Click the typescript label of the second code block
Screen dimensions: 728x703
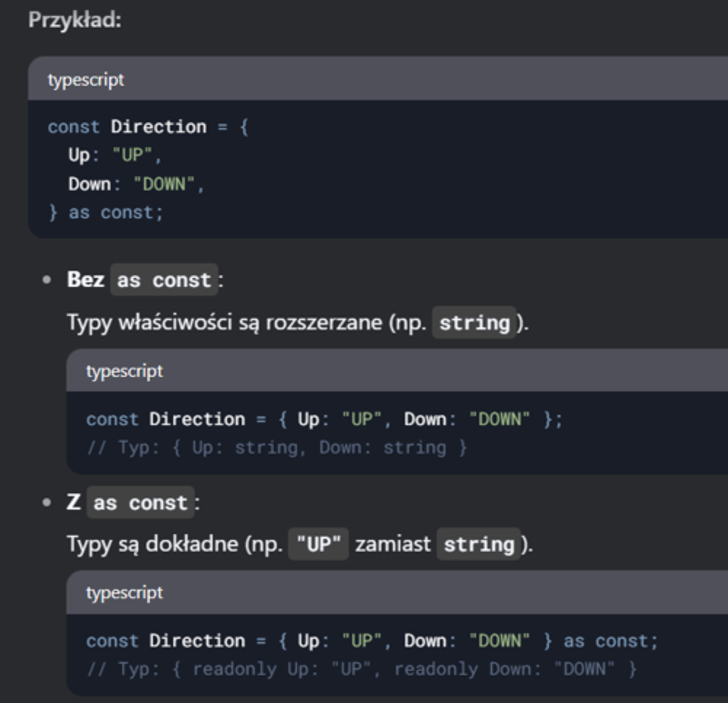(x=124, y=371)
